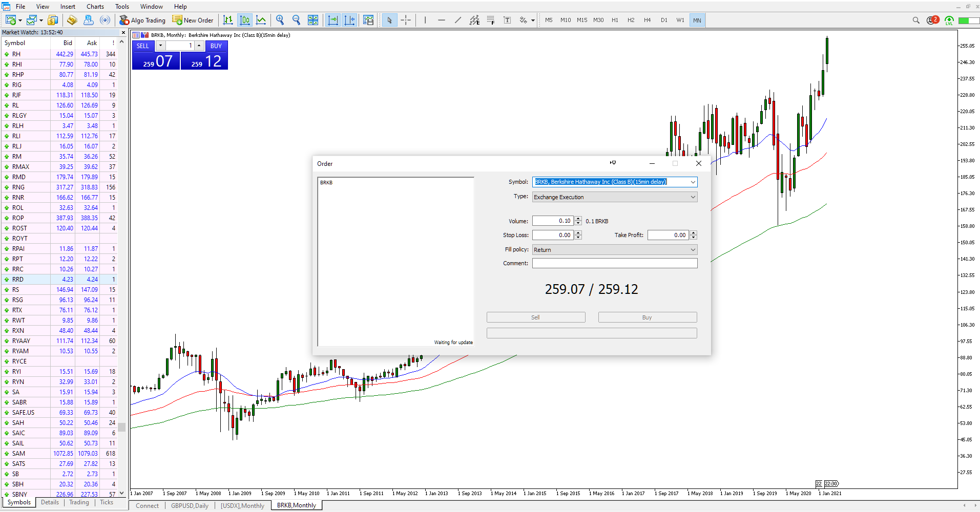
Task: Close the Market Watch panel
Action: coord(123,32)
